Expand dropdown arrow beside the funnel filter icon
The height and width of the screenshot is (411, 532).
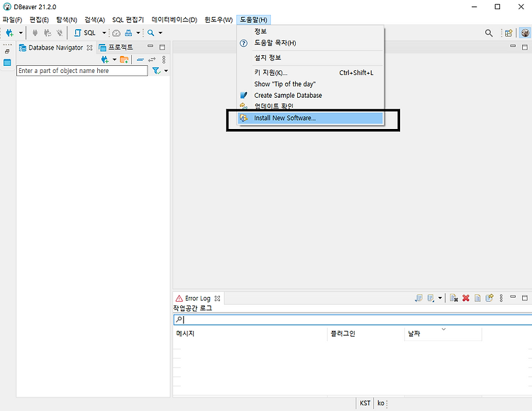click(166, 70)
